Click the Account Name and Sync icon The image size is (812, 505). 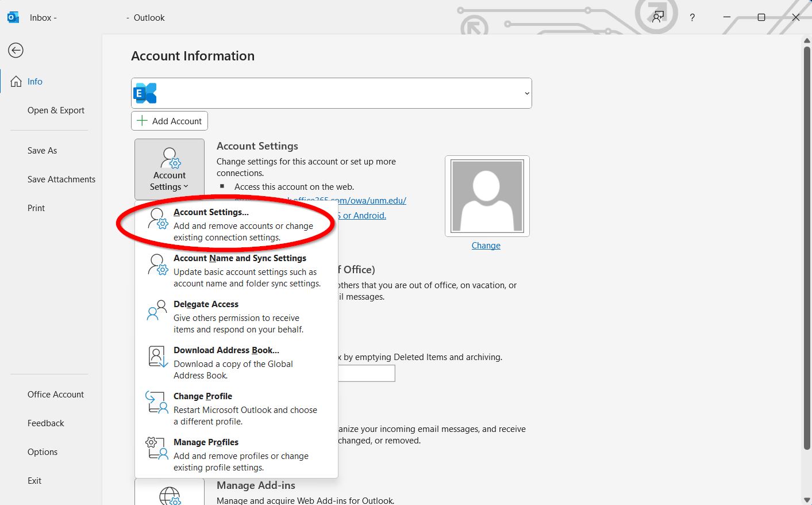click(157, 265)
